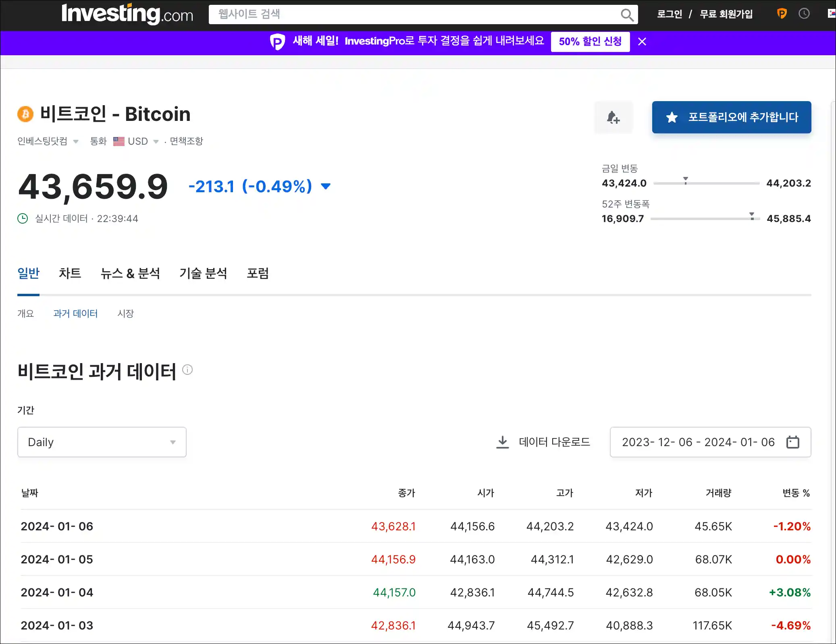Screen dimensions: 836x644
Task: Click 로그인 link
Action: pyautogui.click(x=670, y=14)
